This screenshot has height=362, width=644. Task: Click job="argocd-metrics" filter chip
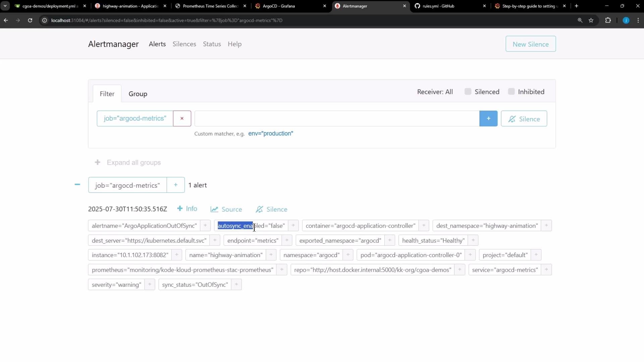[x=135, y=118]
